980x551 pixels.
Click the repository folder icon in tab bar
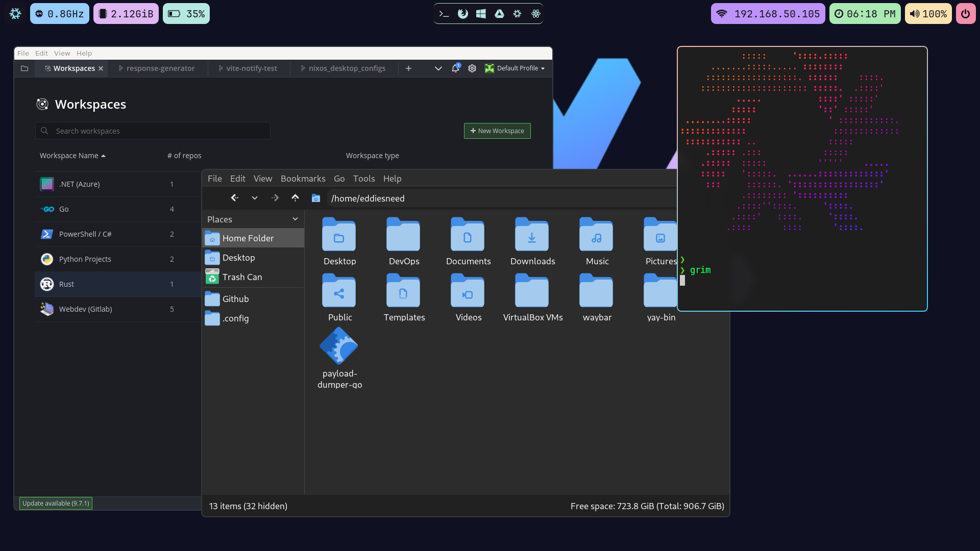24,68
